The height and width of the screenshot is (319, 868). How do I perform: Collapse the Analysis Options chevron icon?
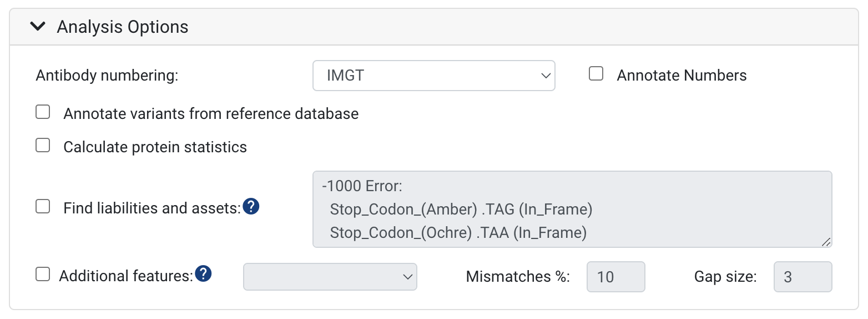[x=38, y=27]
